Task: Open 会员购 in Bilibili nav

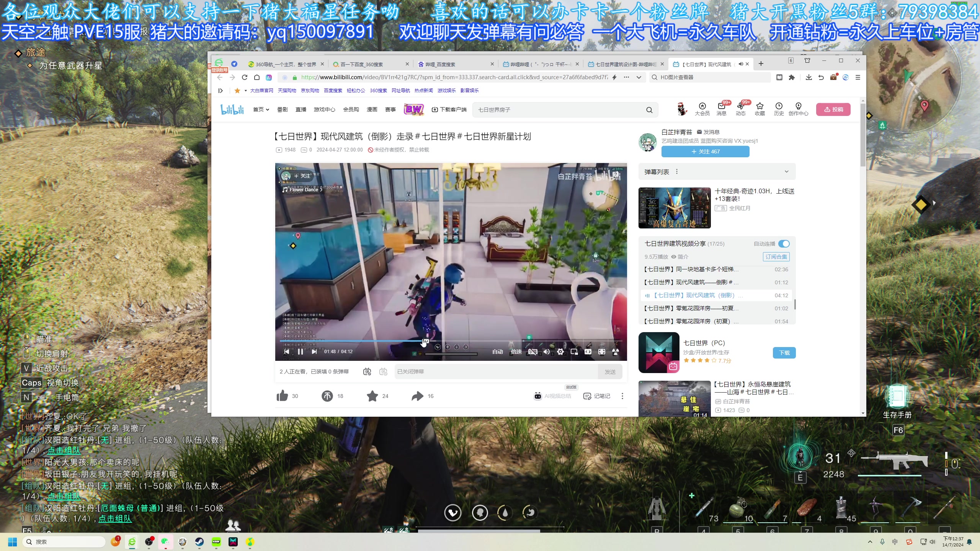Action: 351,109
